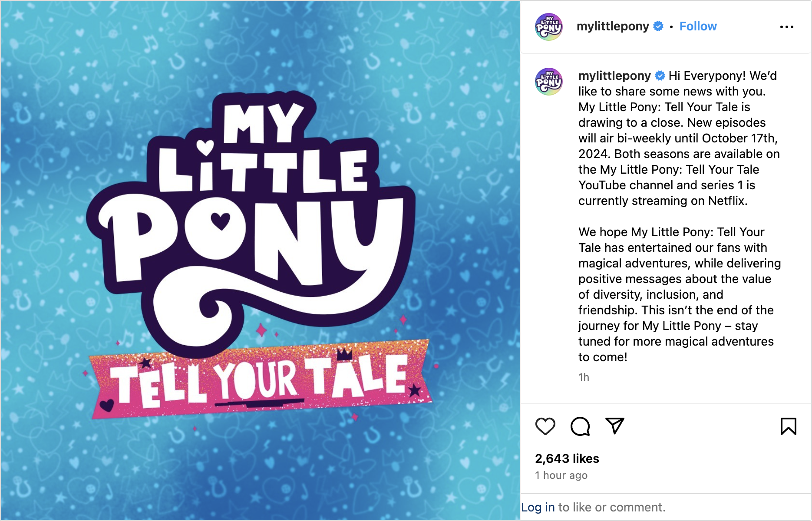812x521 pixels.
Task: Click the "1 hour ago" post timestamp
Action: click(561, 475)
